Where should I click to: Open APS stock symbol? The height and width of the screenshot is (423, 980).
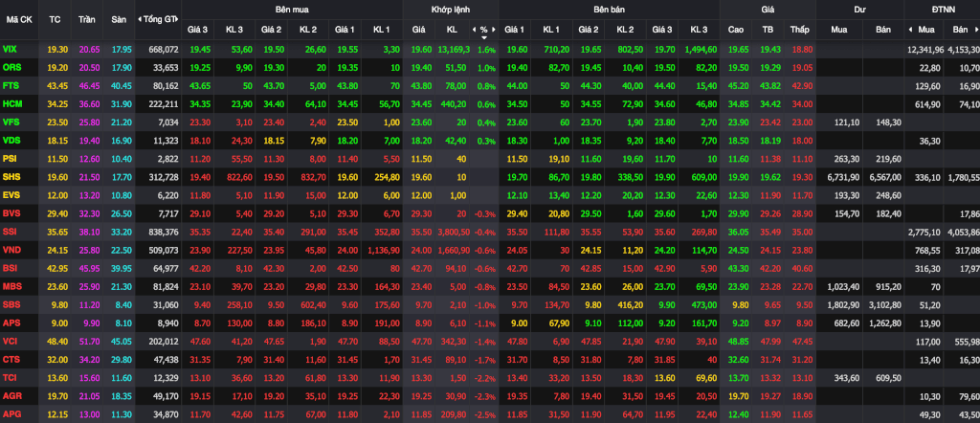[x=11, y=323]
